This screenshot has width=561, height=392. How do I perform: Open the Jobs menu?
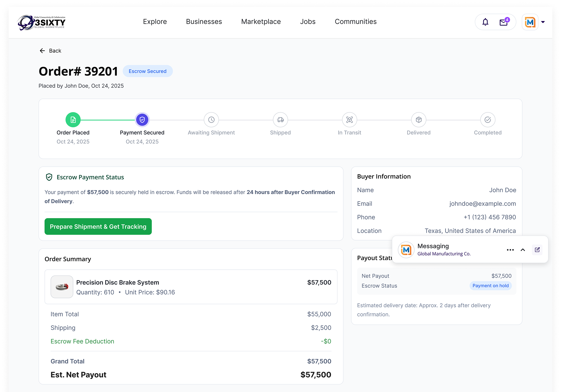pyautogui.click(x=308, y=22)
